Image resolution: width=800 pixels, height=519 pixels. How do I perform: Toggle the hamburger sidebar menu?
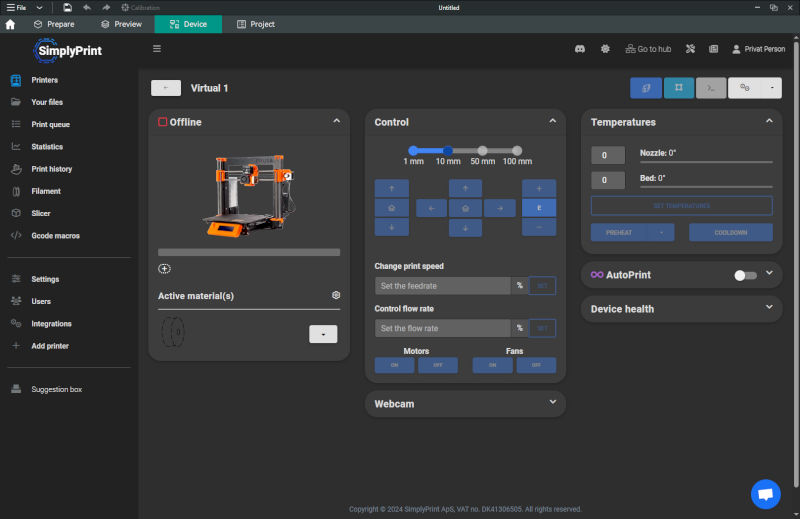pos(157,48)
